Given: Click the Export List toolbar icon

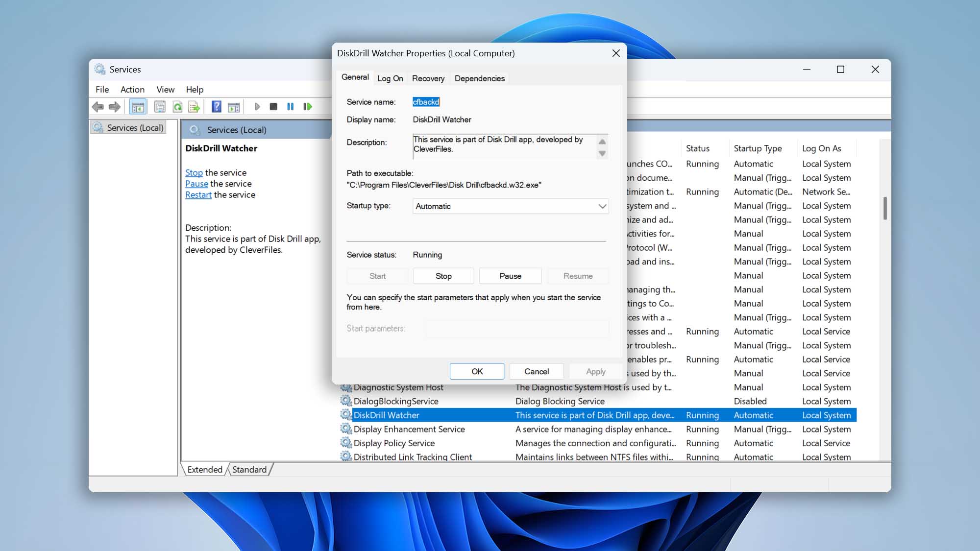Looking at the screenshot, I should (x=194, y=106).
